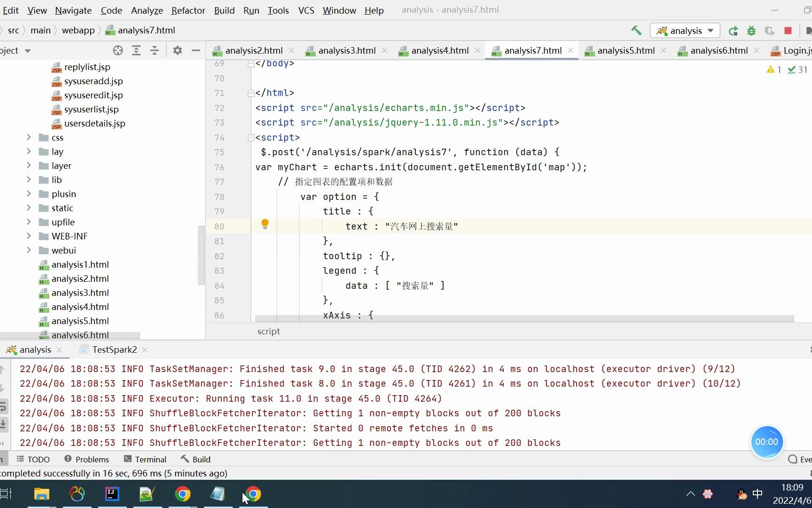Expand the plusin folder
This screenshot has width=812, height=508.
click(29, 194)
